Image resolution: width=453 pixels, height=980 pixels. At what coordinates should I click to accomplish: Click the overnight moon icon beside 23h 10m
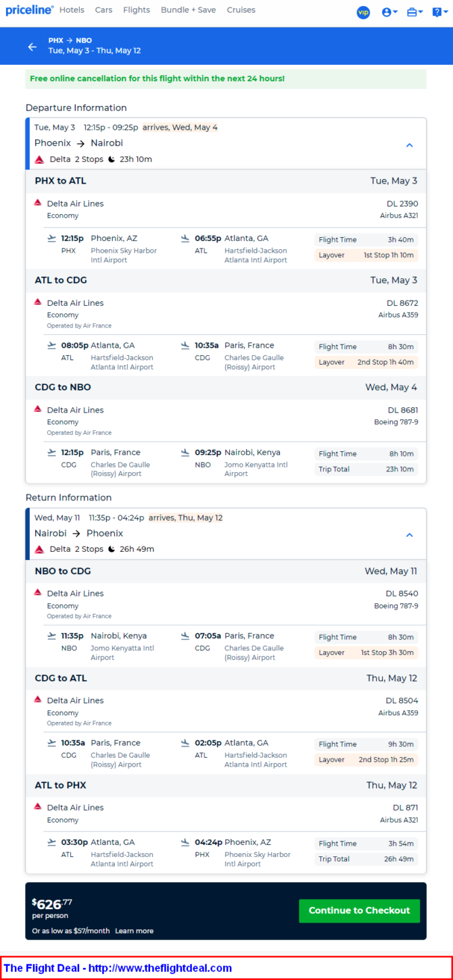(112, 159)
